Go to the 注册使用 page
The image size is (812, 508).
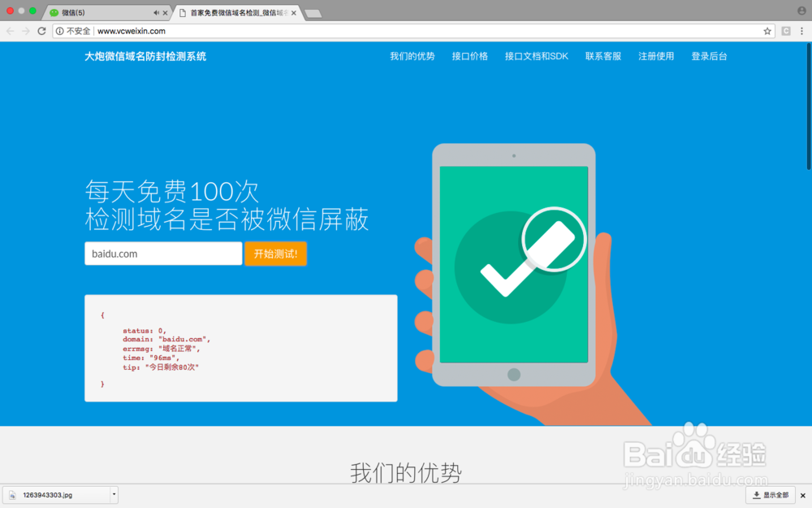pyautogui.click(x=656, y=56)
